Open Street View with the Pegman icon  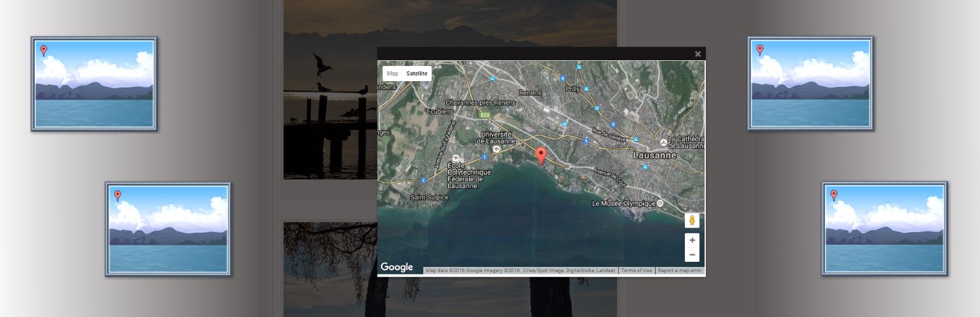(x=692, y=221)
